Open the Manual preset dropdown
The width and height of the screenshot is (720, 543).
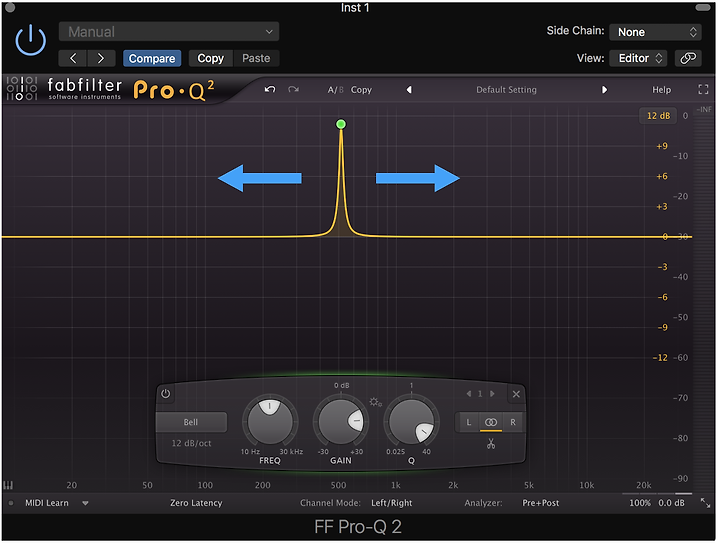coord(169,32)
